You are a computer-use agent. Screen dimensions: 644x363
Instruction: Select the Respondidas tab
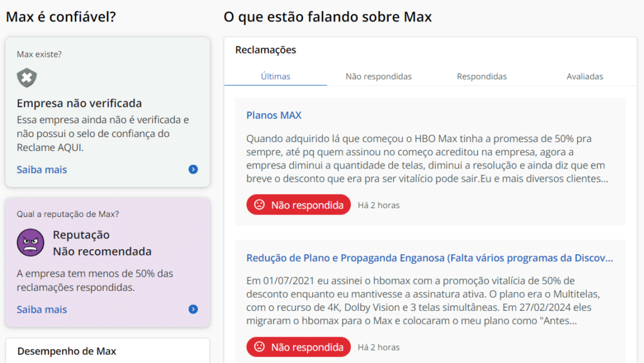482,76
